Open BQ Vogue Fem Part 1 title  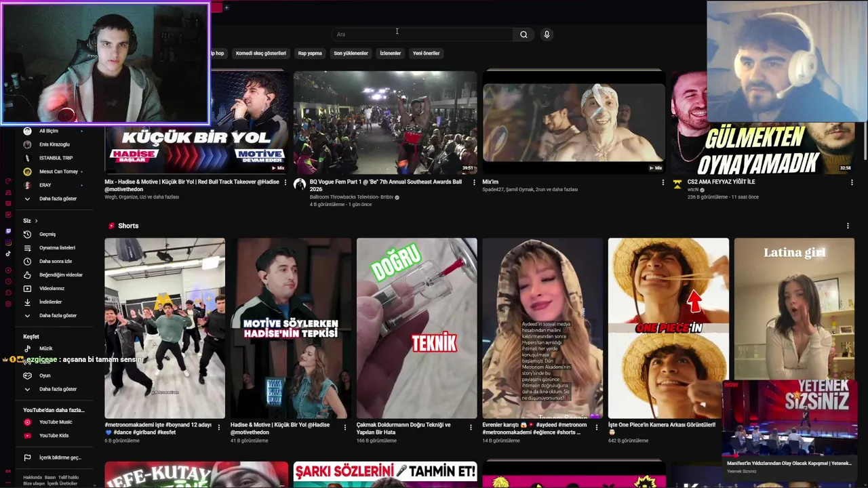coord(385,185)
